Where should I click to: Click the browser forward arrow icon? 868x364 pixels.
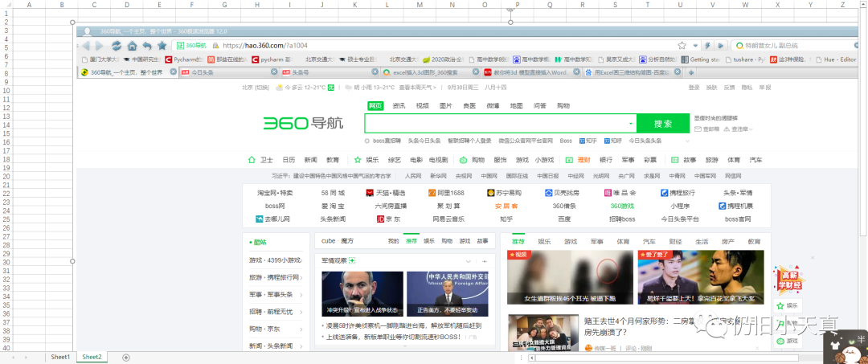100,45
